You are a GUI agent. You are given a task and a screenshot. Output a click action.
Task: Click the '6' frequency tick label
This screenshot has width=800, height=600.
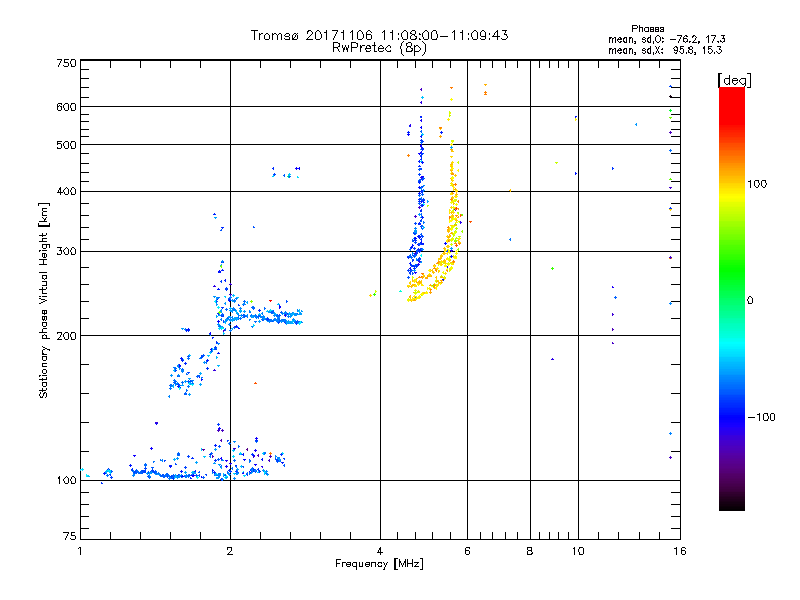[x=467, y=551]
